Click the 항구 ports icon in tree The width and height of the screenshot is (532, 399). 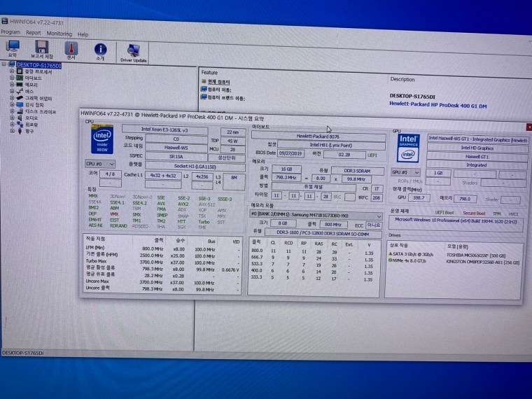click(20, 131)
